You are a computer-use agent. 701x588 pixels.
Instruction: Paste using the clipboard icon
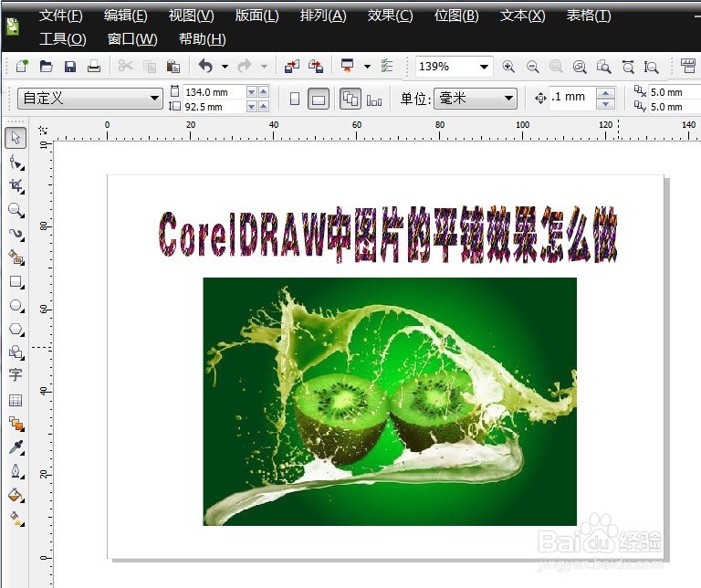pyautogui.click(x=173, y=66)
